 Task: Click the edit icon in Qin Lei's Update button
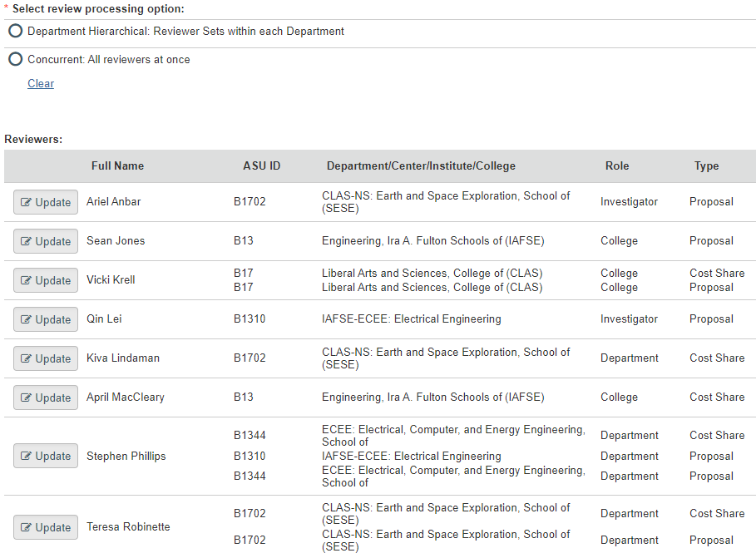(27, 319)
